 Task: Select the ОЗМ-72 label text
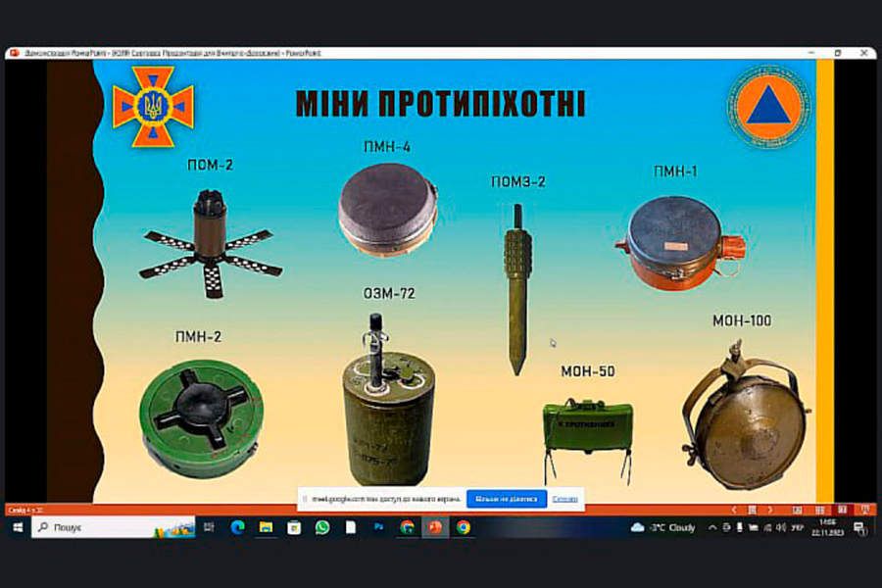(x=389, y=293)
